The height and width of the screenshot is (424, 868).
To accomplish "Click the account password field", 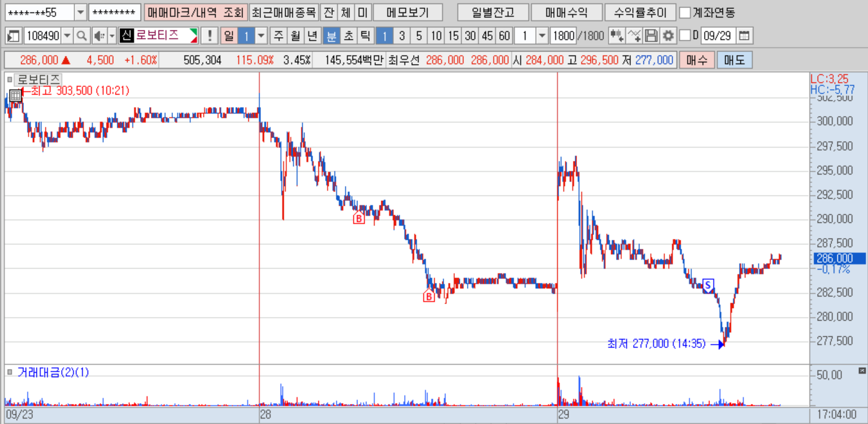I will (x=115, y=12).
